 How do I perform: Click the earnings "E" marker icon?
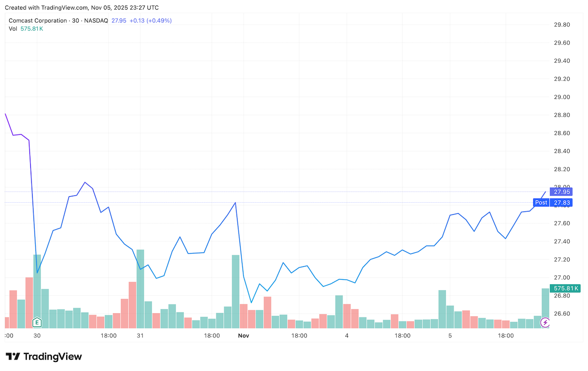pyautogui.click(x=37, y=322)
